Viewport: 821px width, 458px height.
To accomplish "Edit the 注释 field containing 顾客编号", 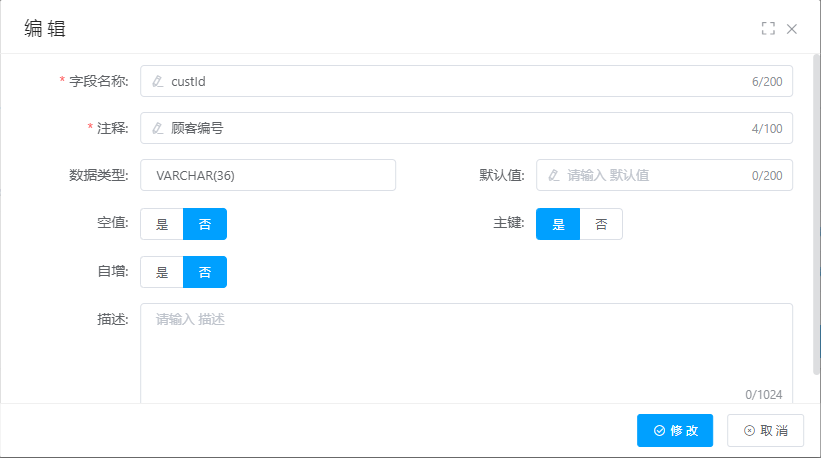I will pyautogui.click(x=466, y=128).
